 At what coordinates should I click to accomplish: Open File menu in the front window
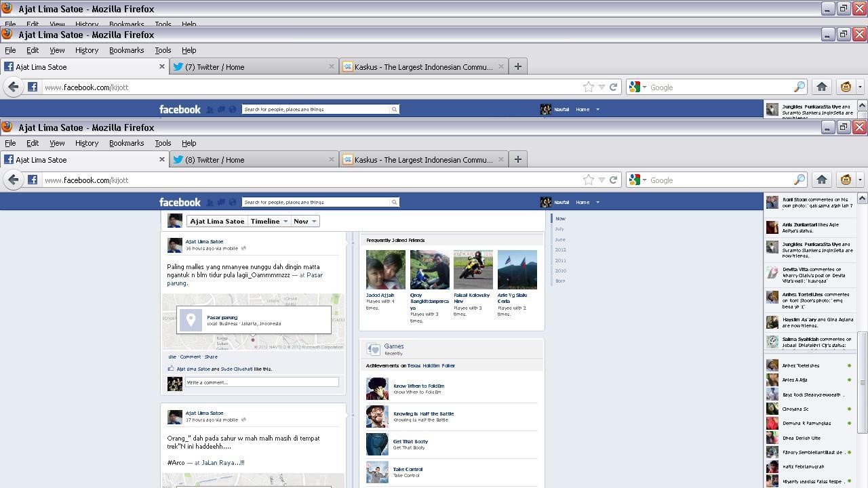coord(10,143)
